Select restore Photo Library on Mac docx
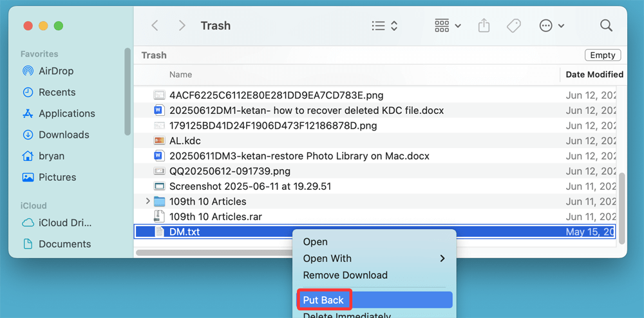This screenshot has height=318, width=644. pos(375,156)
